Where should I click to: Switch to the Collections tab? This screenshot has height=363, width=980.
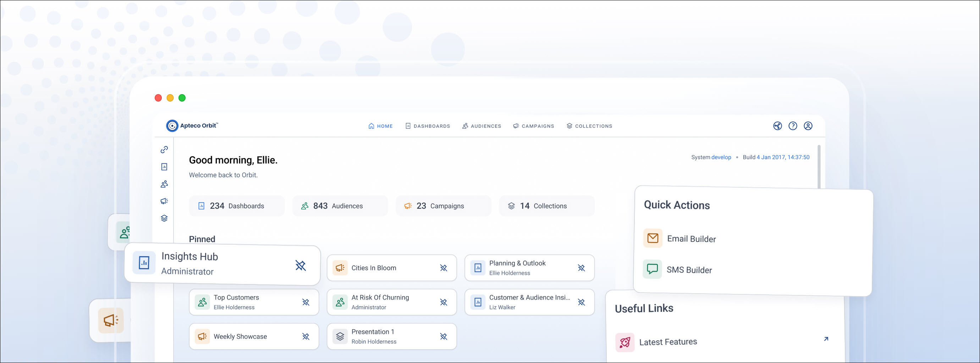point(589,126)
